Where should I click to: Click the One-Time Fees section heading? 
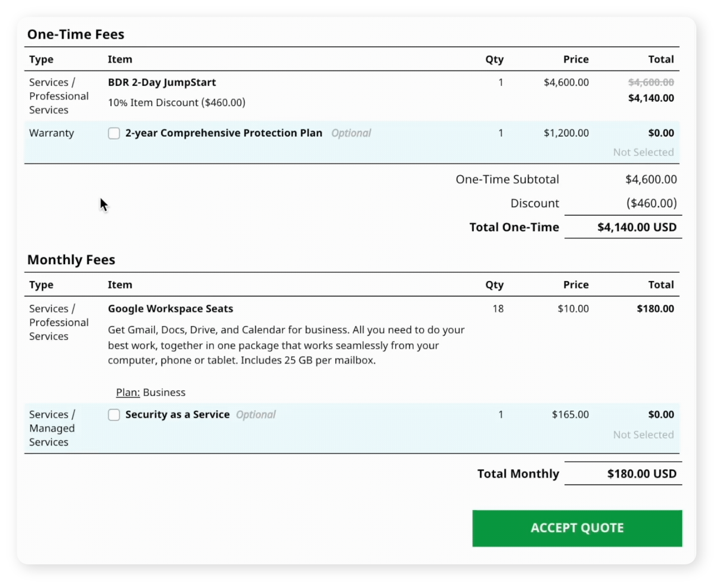[75, 34]
